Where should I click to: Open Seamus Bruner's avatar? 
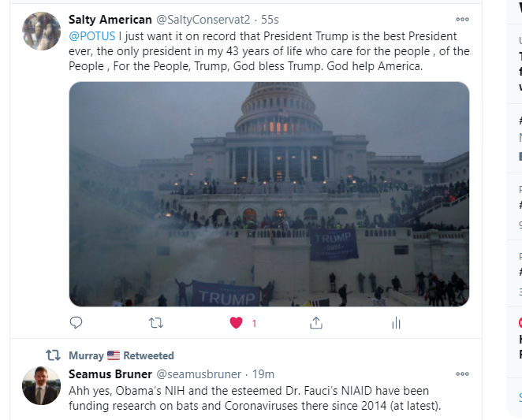pos(41,385)
